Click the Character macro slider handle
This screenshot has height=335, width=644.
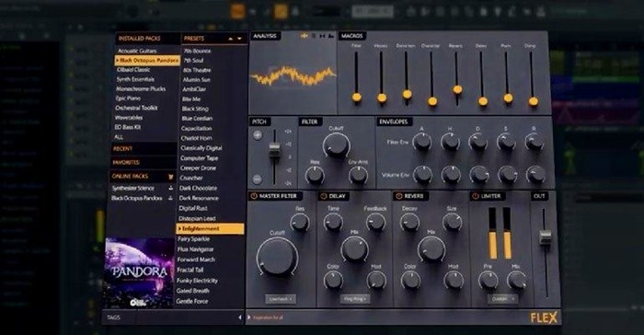(x=432, y=101)
